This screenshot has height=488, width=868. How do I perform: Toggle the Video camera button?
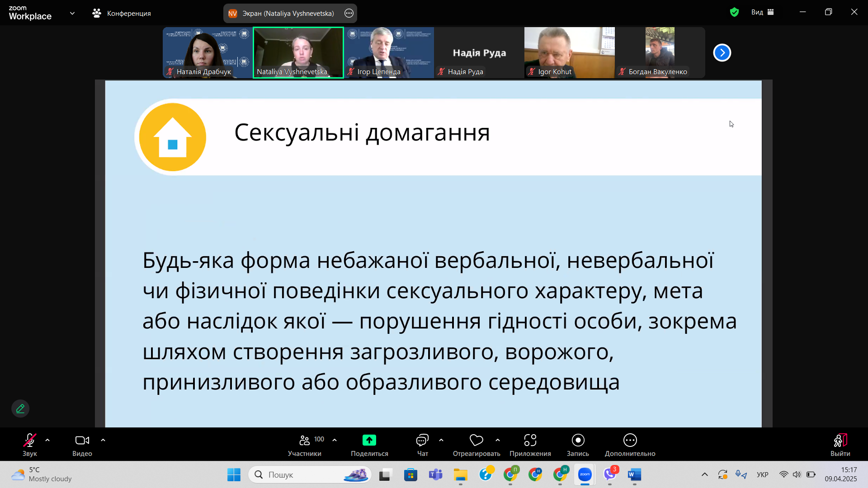82,440
